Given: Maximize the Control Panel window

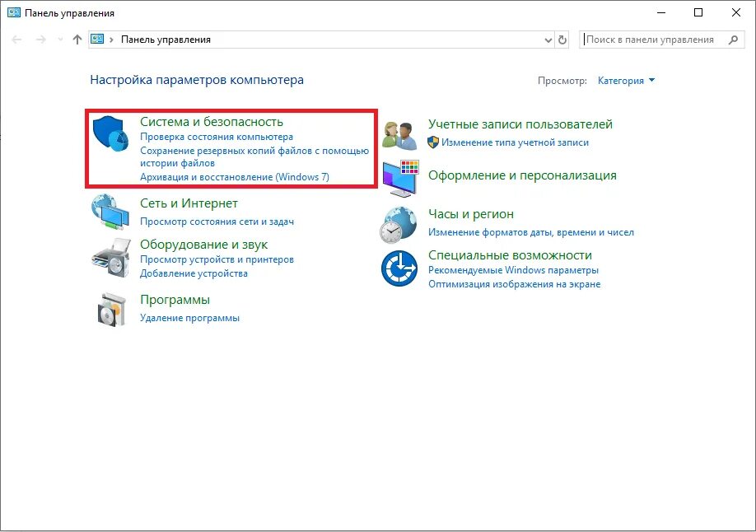Looking at the screenshot, I should (x=698, y=12).
